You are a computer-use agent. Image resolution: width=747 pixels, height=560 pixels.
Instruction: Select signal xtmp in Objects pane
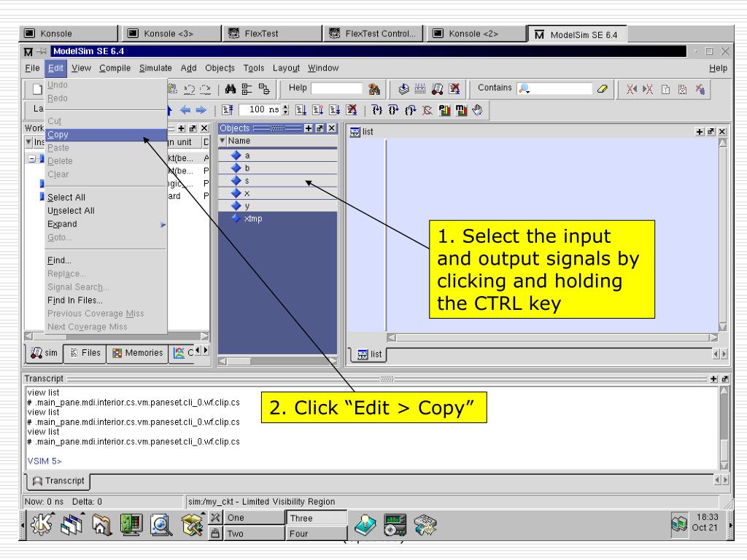(x=278, y=219)
